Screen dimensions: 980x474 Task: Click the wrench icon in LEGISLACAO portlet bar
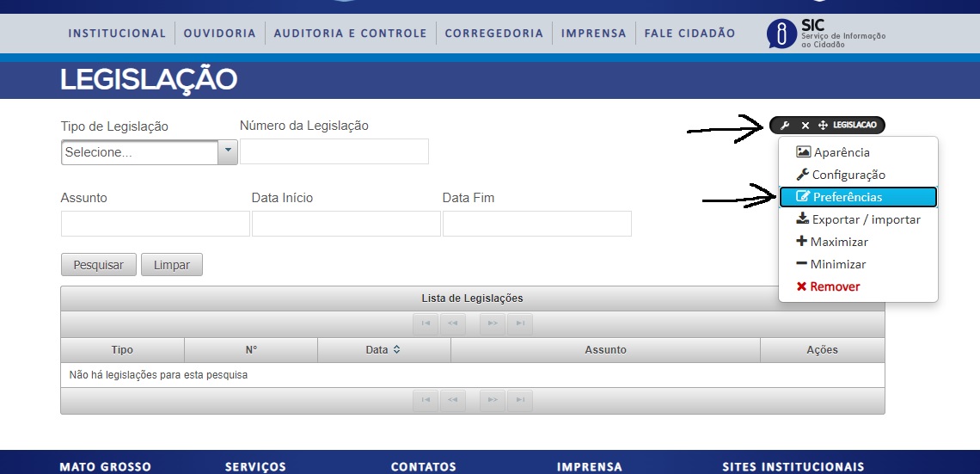click(x=786, y=125)
